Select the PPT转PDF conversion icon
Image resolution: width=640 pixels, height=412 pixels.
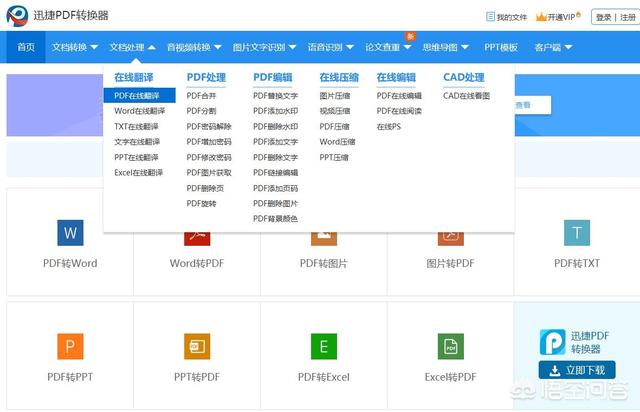[197, 347]
